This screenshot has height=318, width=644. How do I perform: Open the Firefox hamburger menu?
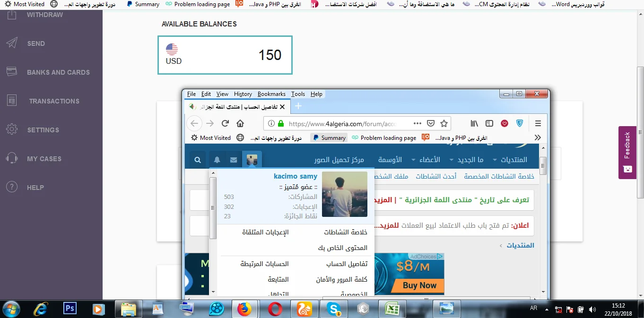(538, 123)
